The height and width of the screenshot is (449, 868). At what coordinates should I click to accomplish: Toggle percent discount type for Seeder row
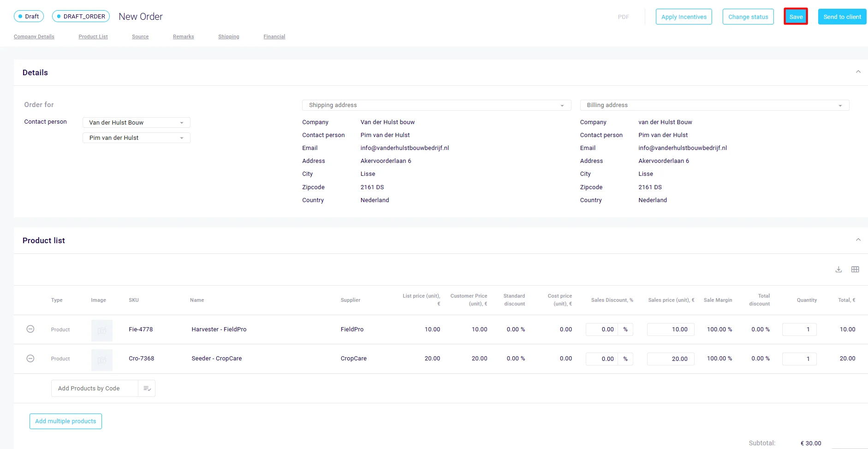point(625,359)
